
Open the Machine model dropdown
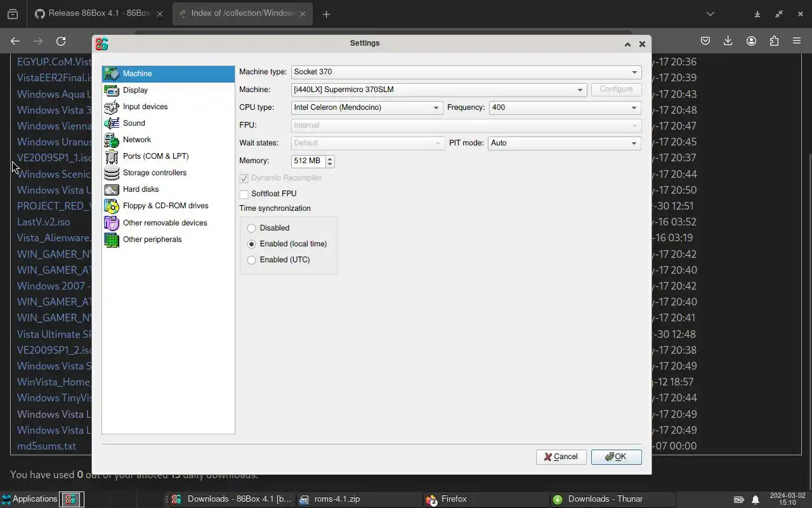pyautogui.click(x=439, y=90)
